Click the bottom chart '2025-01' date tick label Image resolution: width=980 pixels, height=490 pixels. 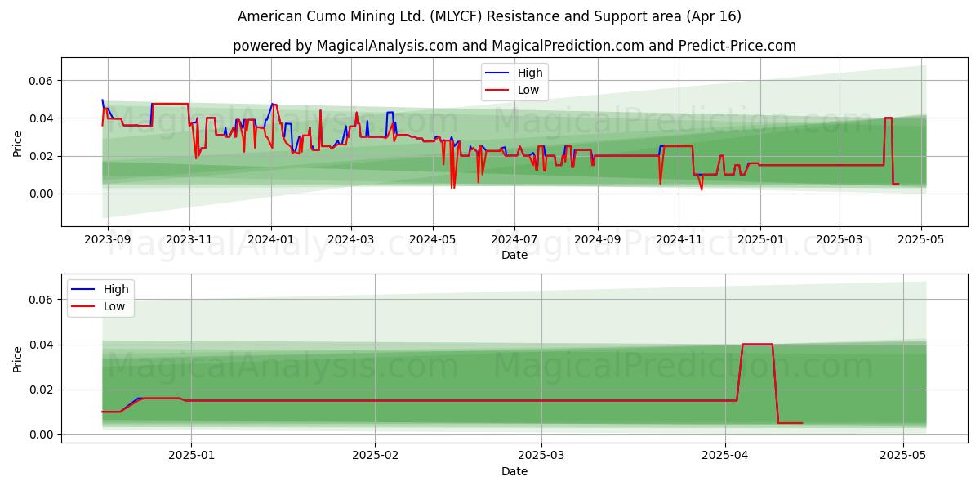[191, 457]
